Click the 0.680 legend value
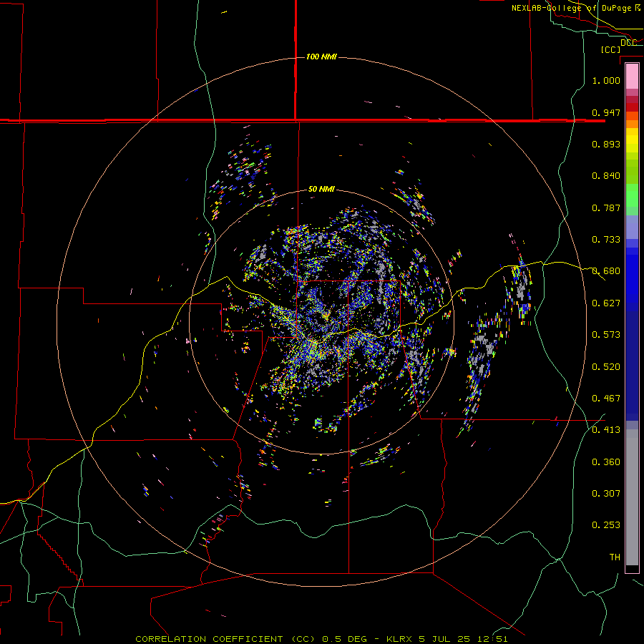Screen dimensions: 644x644 [606, 271]
